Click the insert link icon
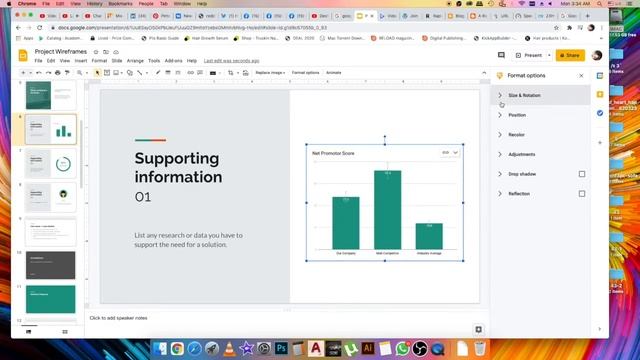 (x=191, y=73)
